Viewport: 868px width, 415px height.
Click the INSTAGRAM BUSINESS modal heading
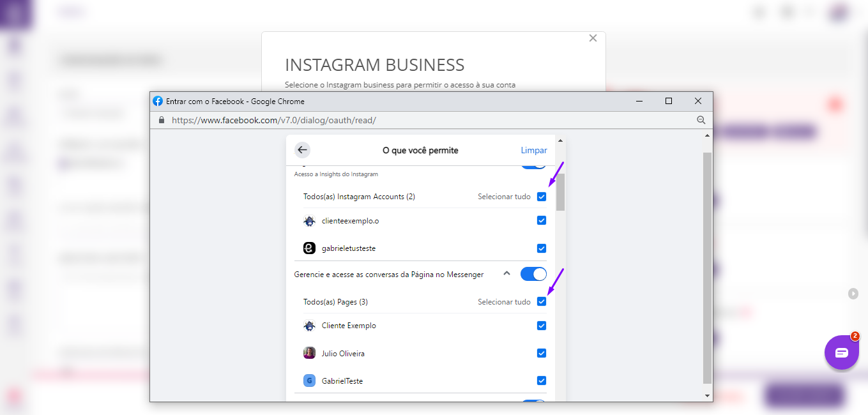(375, 65)
